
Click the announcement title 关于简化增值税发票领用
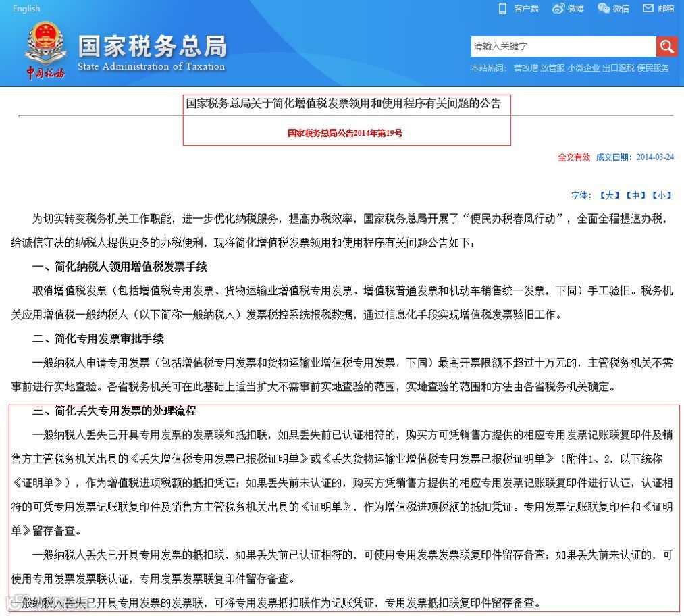click(x=344, y=103)
